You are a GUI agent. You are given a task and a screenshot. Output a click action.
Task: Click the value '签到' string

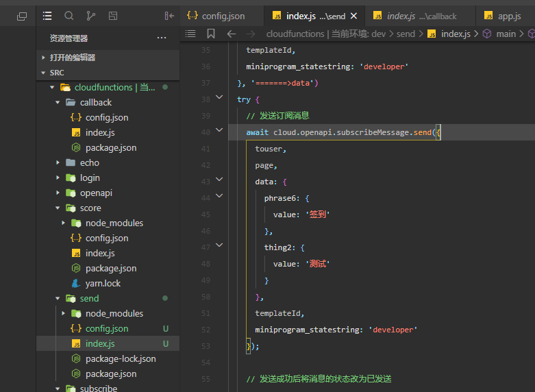(318, 215)
